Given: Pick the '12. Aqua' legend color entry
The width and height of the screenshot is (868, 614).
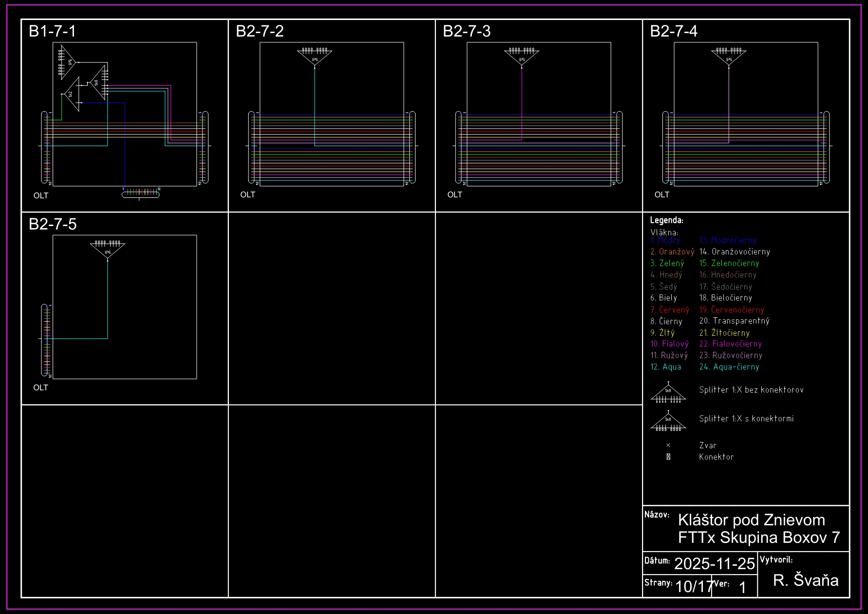Looking at the screenshot, I should pyautogui.click(x=665, y=367).
